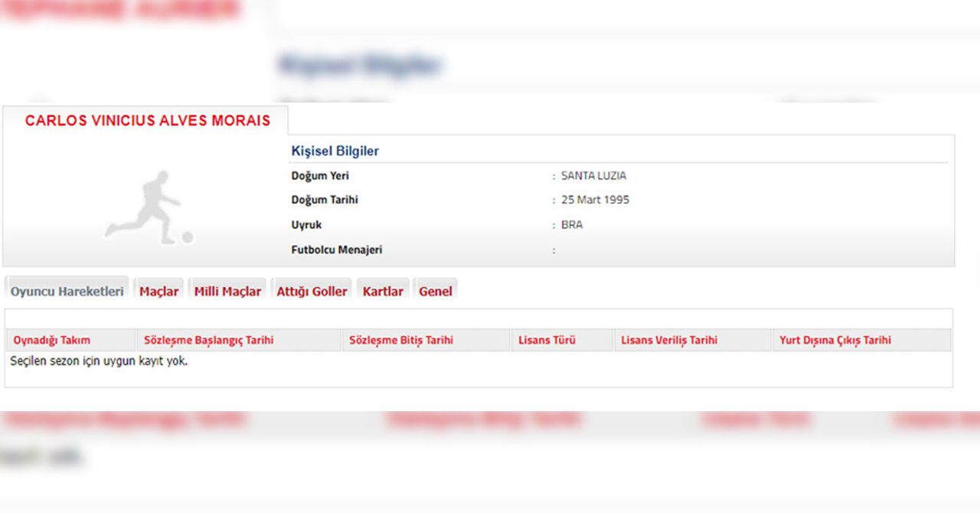Sort by Sözleşme Bitiş Tarihi column
980x513 pixels.
coord(401,340)
